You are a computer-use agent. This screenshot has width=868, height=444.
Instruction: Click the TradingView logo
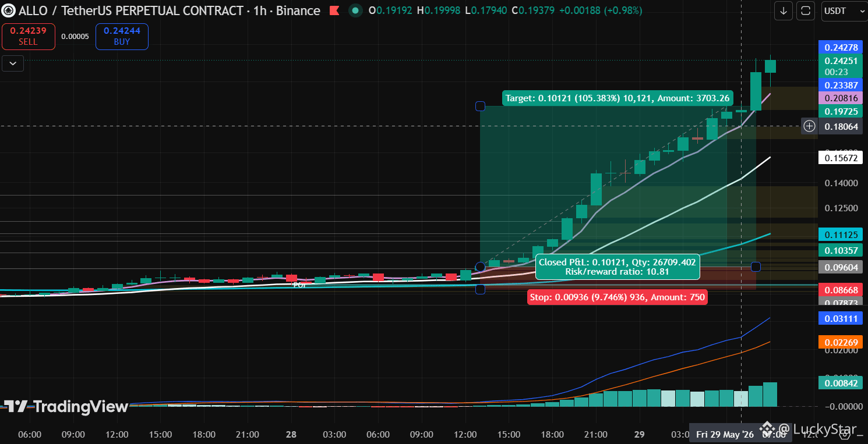tap(65, 406)
